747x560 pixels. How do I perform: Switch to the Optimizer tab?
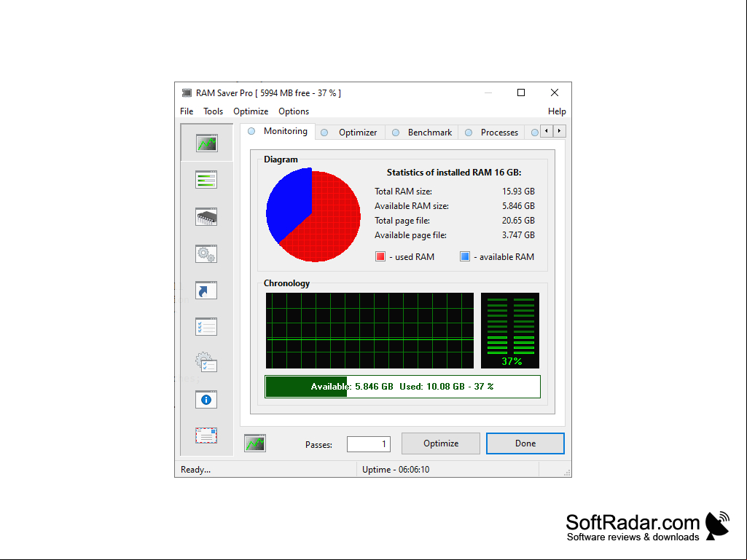pyautogui.click(x=349, y=133)
